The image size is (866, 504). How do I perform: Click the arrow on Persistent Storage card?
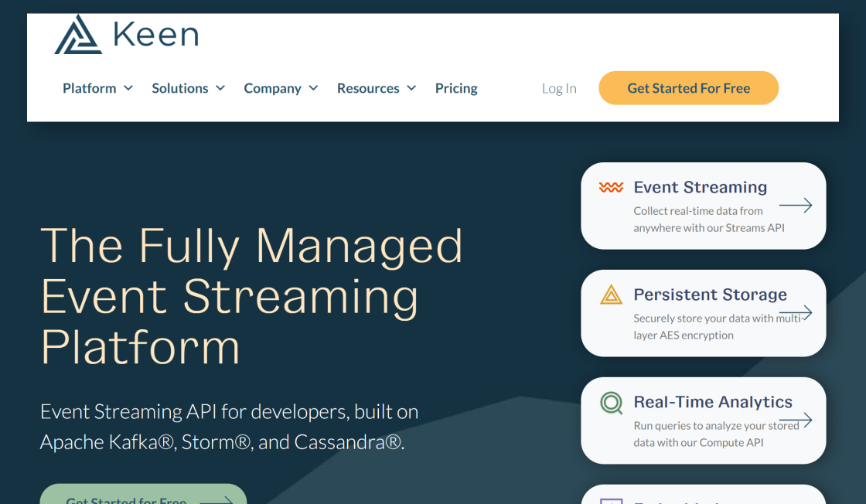coord(795,313)
